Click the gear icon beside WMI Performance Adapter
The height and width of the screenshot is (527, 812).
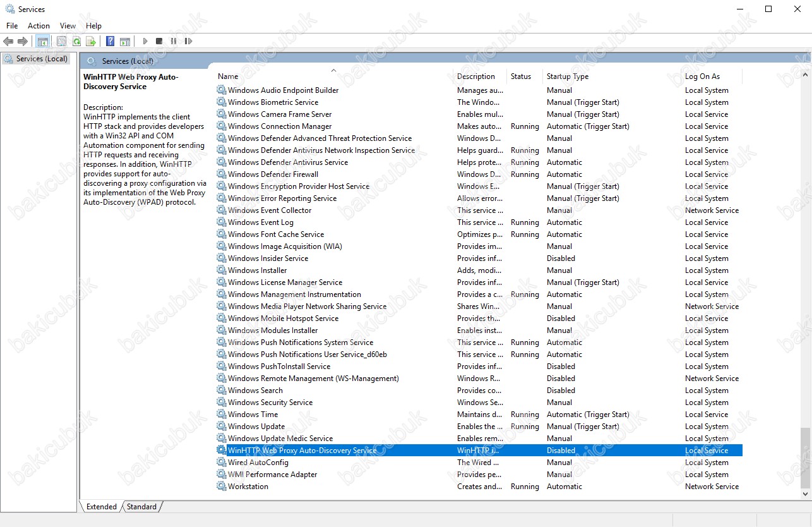click(x=221, y=475)
